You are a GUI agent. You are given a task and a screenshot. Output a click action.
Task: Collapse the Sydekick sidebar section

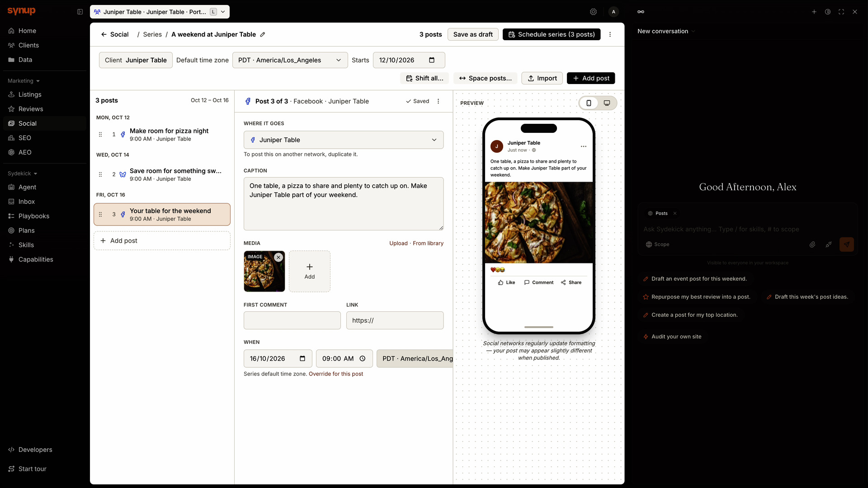pos(23,174)
